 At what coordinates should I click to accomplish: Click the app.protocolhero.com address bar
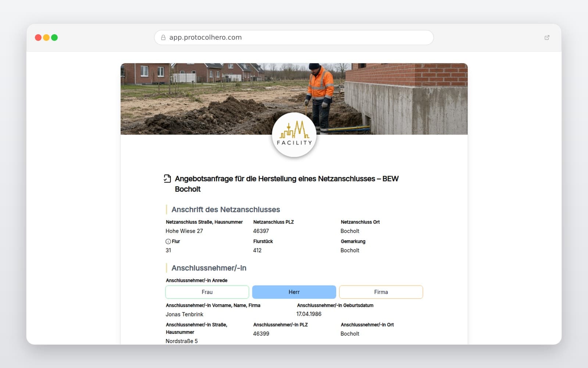[294, 38]
